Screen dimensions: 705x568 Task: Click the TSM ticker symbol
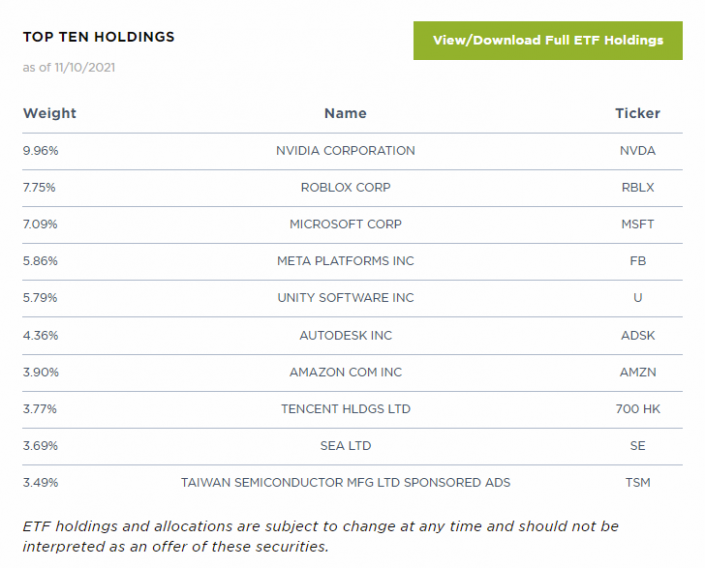637,483
